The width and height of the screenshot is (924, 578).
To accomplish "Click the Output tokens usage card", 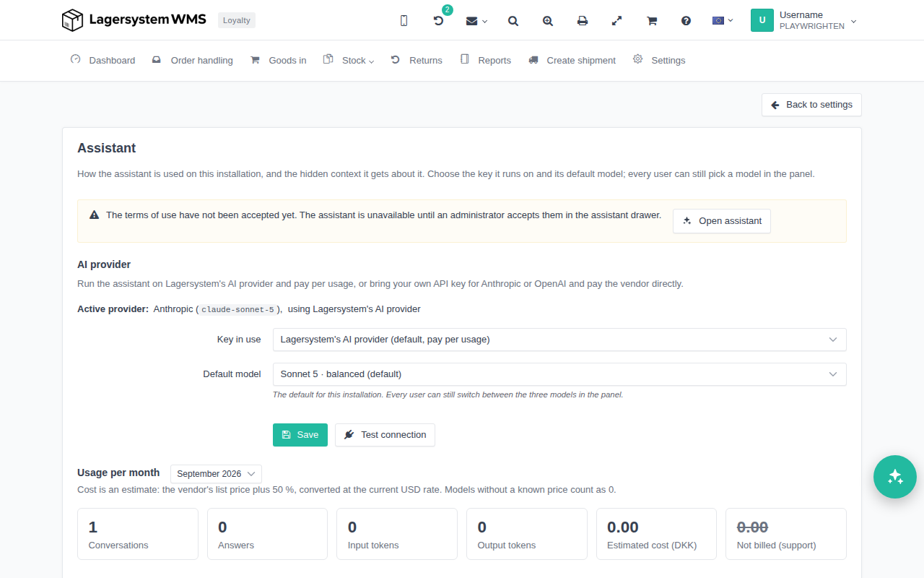I will tap(527, 534).
